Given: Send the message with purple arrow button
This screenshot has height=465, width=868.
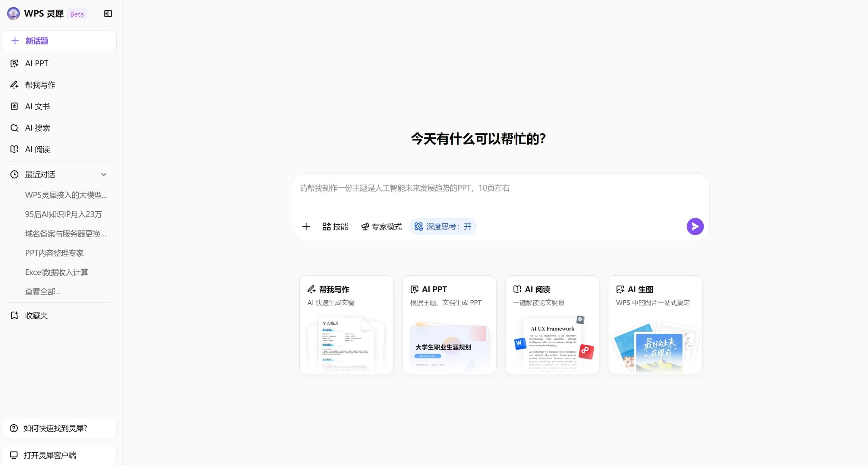Looking at the screenshot, I should [695, 227].
